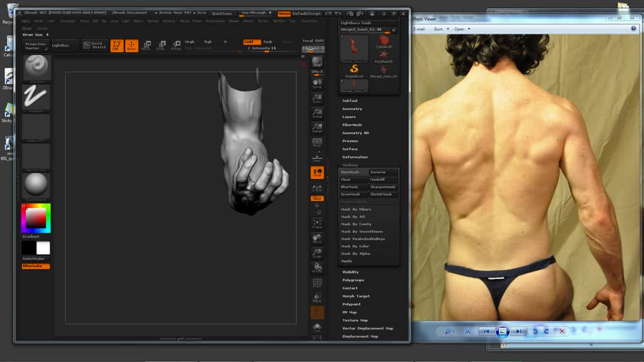Open Mask By Alpha options

369,254
